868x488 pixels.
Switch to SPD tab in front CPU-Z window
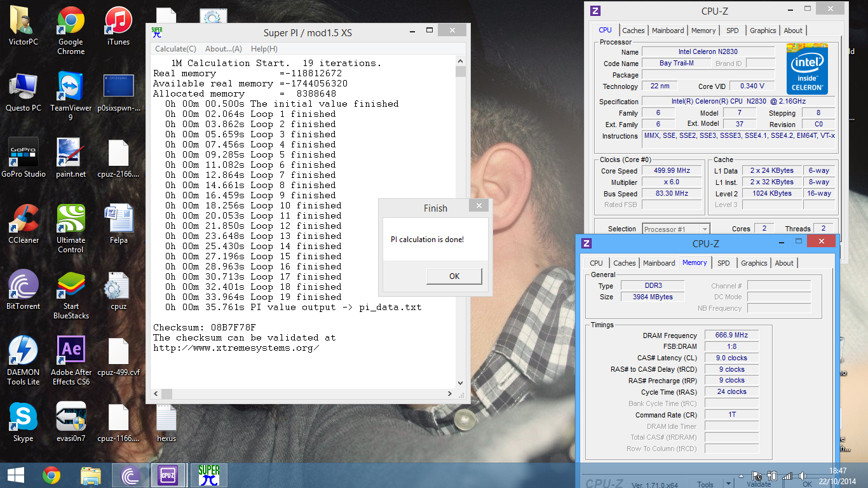point(724,263)
